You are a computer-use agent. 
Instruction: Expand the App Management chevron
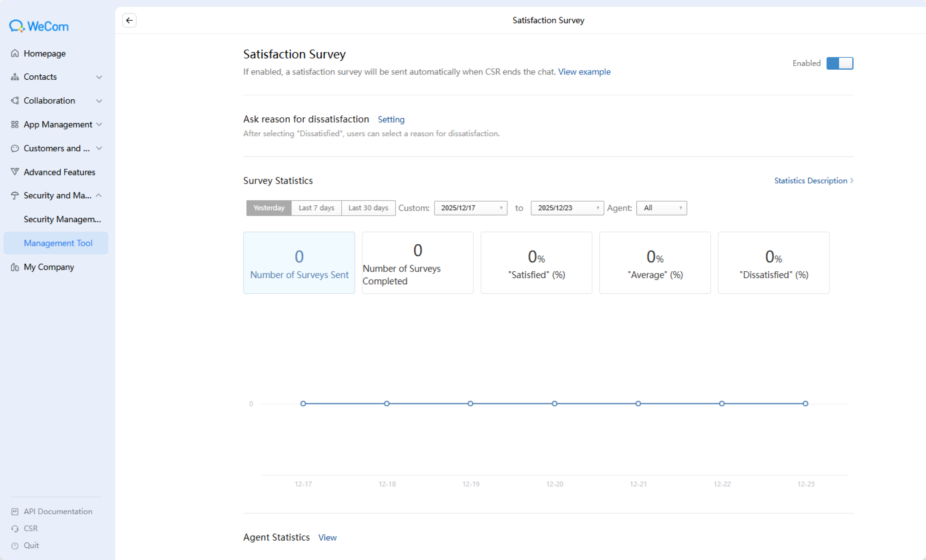[x=99, y=124]
